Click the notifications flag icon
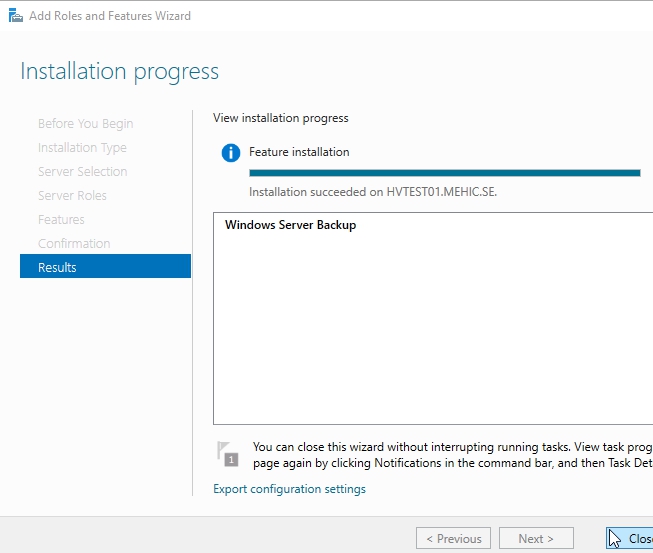 coord(227,453)
